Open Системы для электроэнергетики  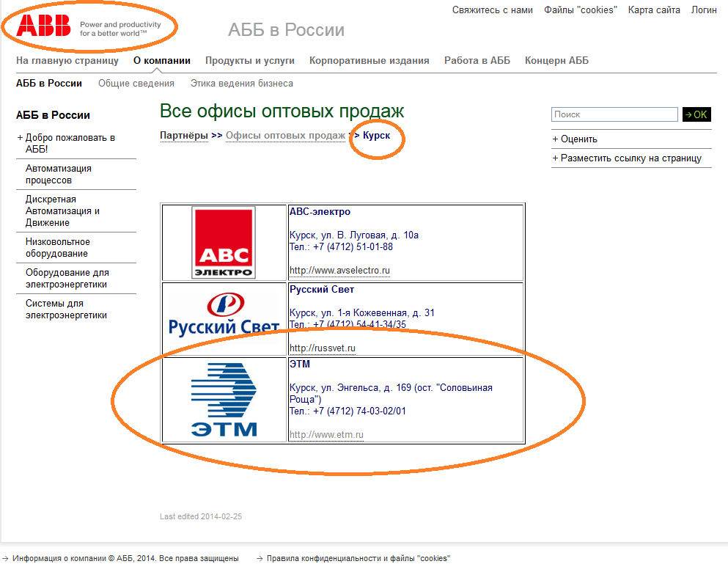click(66, 309)
